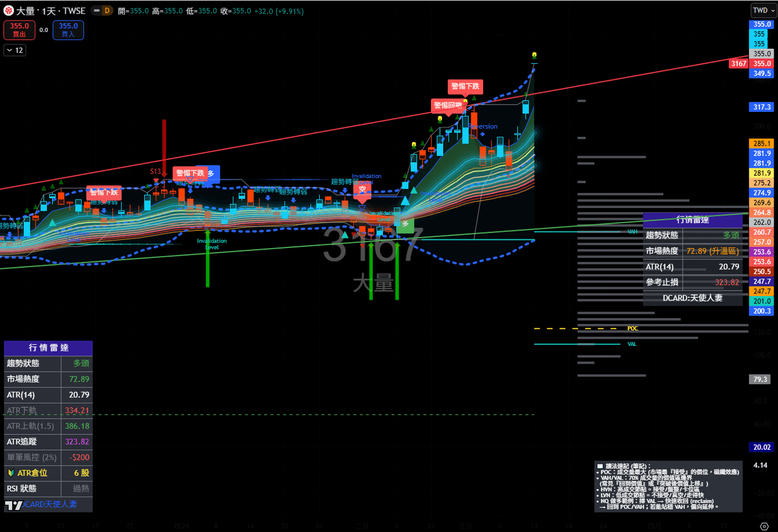778x532 pixels.
Task: Click the 市場熱度 72.89 (升溫區) row
Action: 692,250
